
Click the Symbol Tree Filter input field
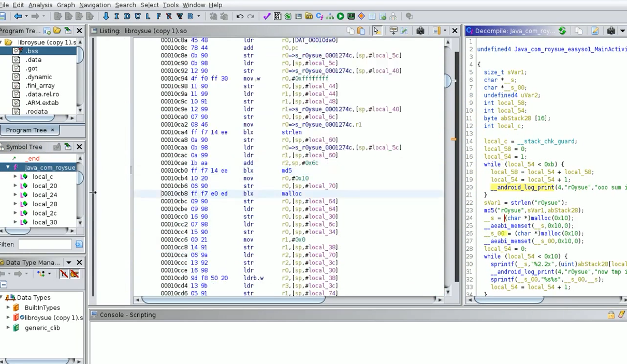(x=45, y=244)
